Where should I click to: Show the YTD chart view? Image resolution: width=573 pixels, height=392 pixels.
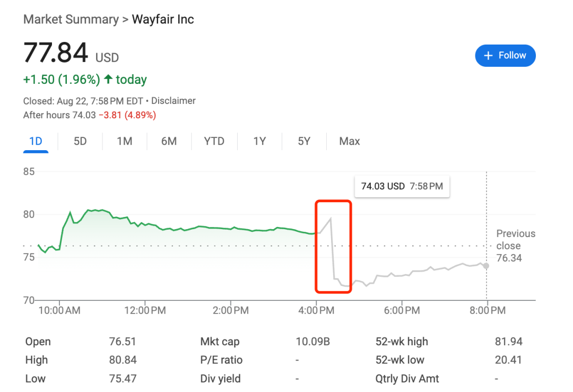tap(214, 142)
